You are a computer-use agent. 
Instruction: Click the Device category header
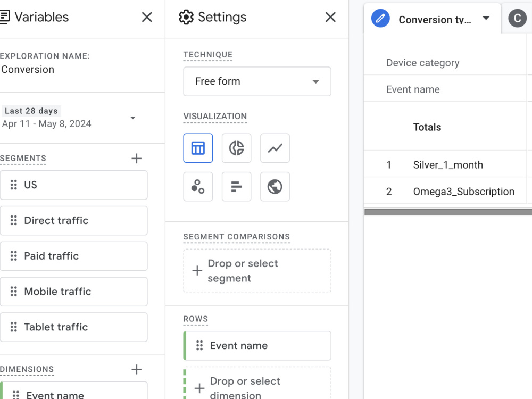point(422,63)
